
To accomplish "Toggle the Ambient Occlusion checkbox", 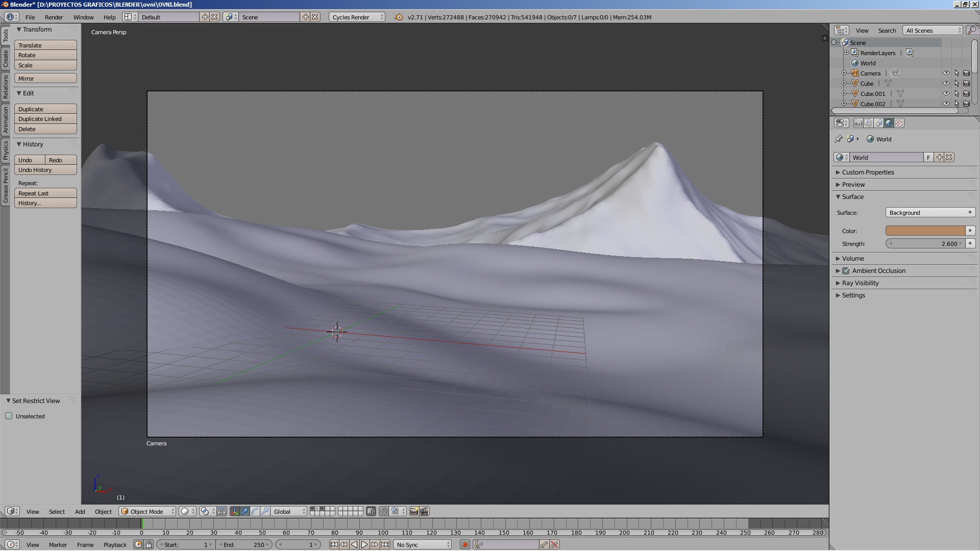I will 846,271.
